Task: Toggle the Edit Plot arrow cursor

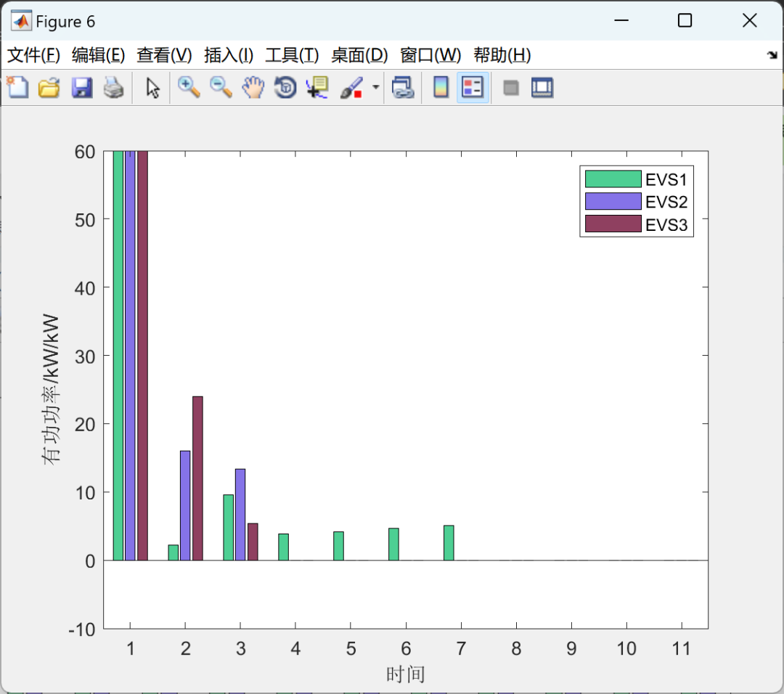Action: pyautogui.click(x=152, y=88)
